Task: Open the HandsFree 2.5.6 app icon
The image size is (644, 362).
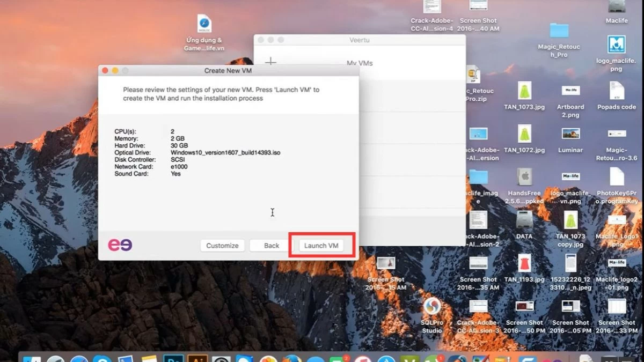Action: pyautogui.click(x=523, y=177)
